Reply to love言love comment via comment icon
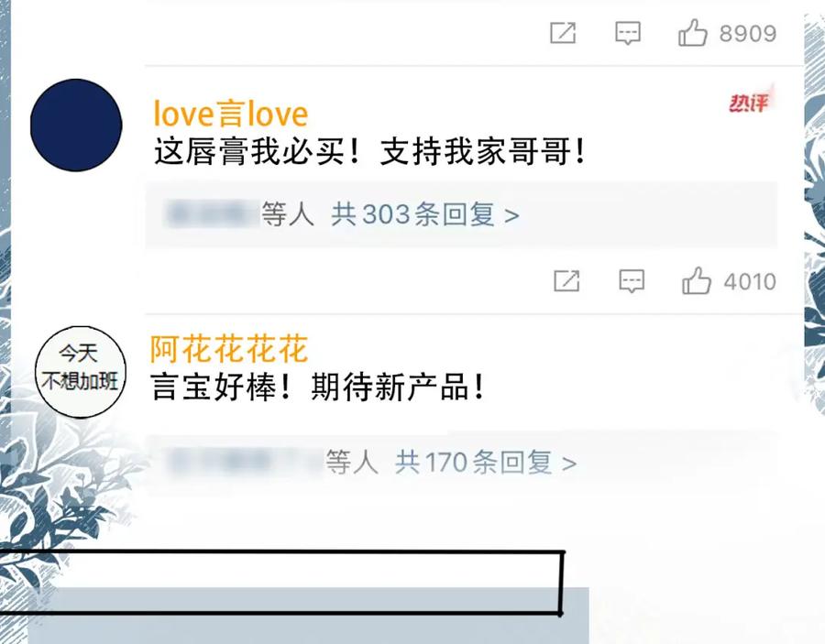This screenshot has height=644, width=825. 632,280
